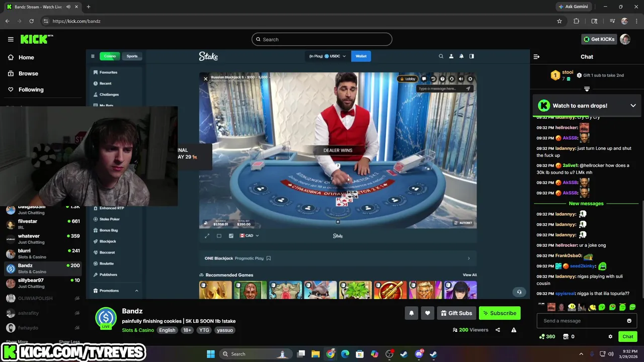644x362 pixels.
Task: Enter game fullscreen mode
Action: point(207,235)
